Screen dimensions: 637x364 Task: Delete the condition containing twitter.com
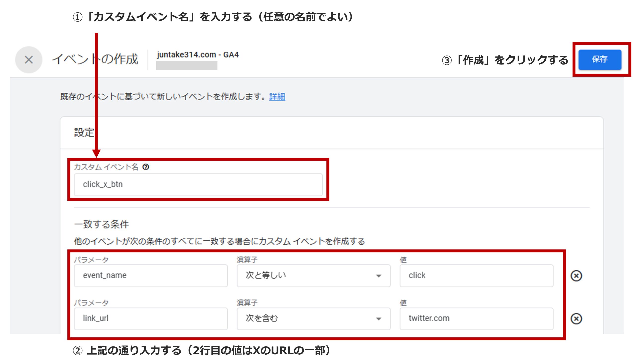tap(577, 318)
